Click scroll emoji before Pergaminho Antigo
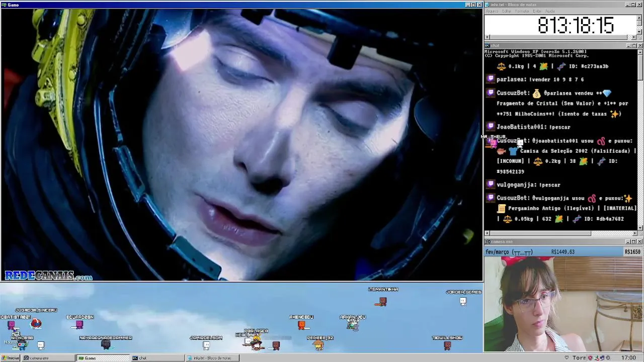The width and height of the screenshot is (644, 362). coord(501,208)
